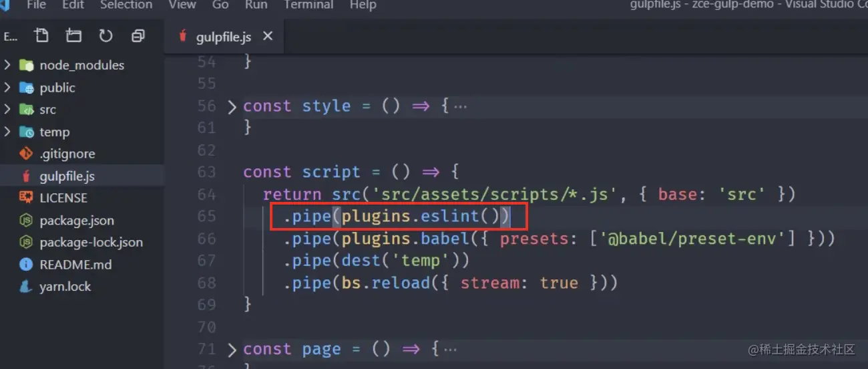Screen dimensions: 868x369
Task: Click the Collapse Folders icon in explorer
Action: pyautogui.click(x=138, y=35)
